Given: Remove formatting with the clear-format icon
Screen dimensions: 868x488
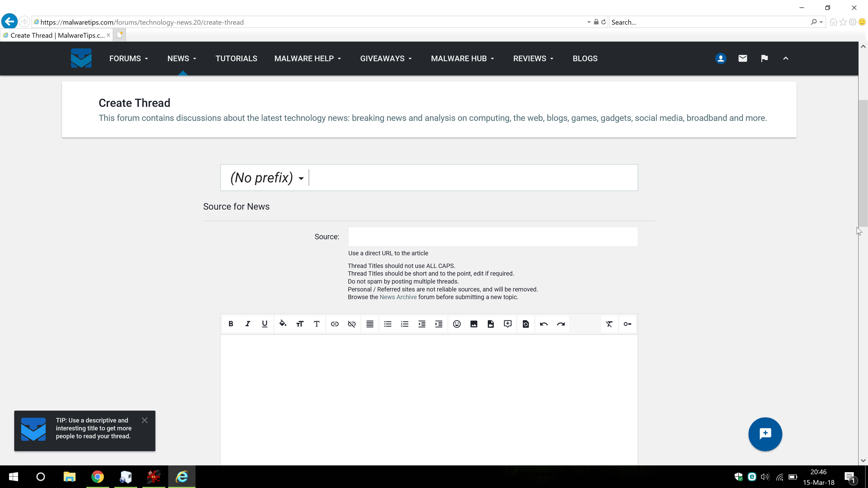Looking at the screenshot, I should point(609,324).
